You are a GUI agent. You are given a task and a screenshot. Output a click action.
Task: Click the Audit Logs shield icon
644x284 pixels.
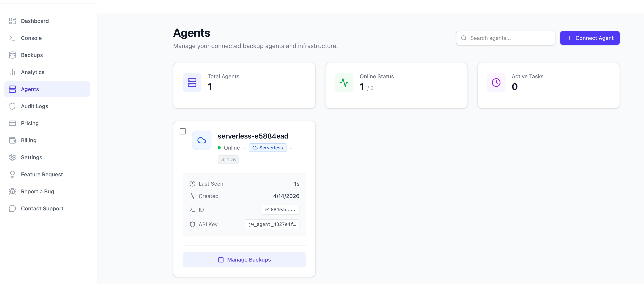[x=12, y=106]
